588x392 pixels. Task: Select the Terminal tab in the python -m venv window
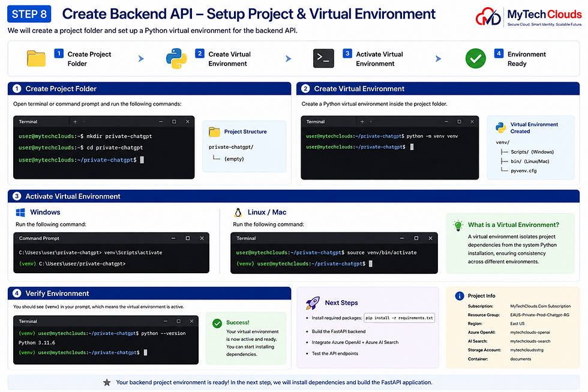[316, 121]
